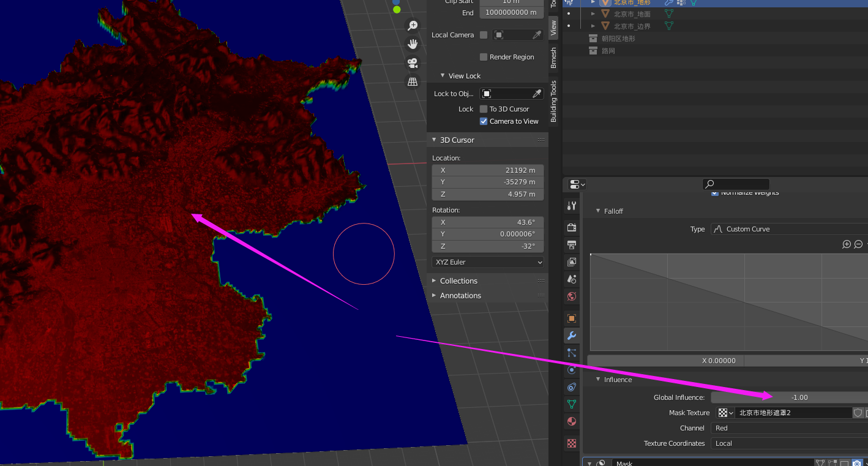This screenshot has height=466, width=868.
Task: Open the Tool properties tab icon
Action: coord(572,206)
